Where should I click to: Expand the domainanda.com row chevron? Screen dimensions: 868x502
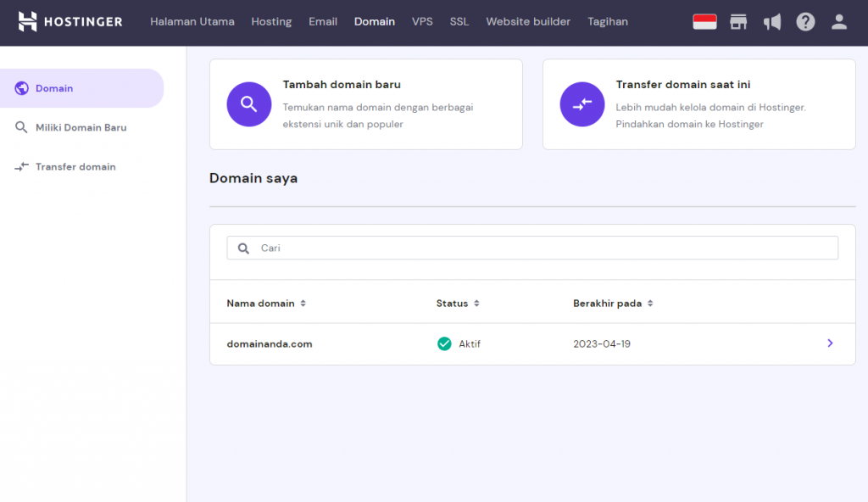pos(830,343)
